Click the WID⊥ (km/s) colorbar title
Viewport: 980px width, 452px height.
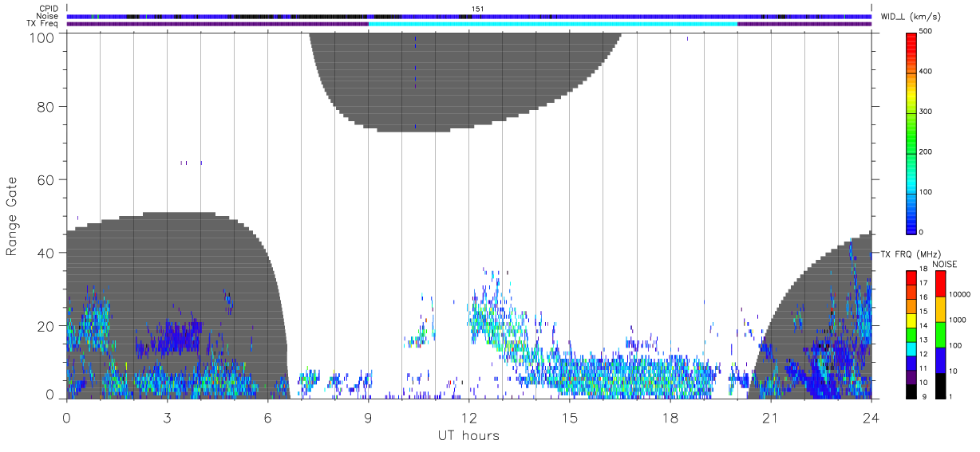tap(910, 17)
